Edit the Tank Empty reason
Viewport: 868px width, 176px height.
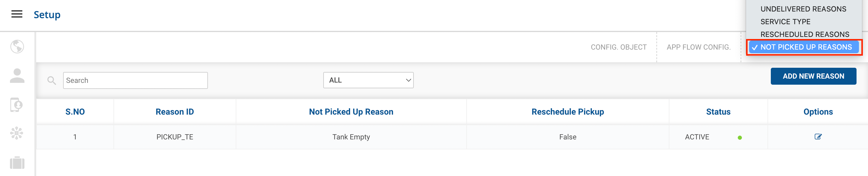coord(818,137)
